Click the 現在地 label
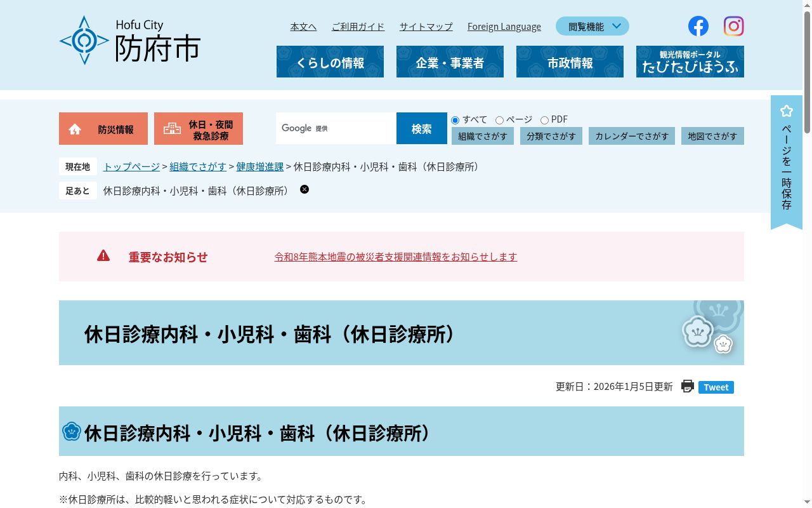The image size is (812, 508). pyautogui.click(x=78, y=166)
